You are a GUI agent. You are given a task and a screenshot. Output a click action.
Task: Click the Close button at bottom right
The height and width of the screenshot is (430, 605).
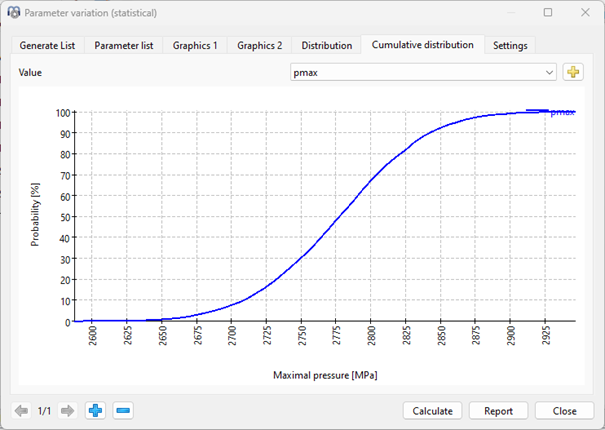[x=565, y=411]
